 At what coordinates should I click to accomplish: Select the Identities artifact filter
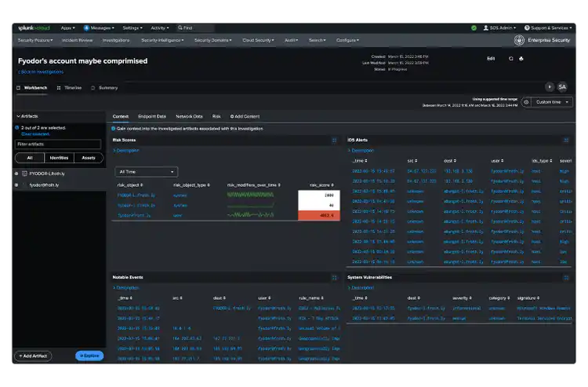tap(60, 158)
